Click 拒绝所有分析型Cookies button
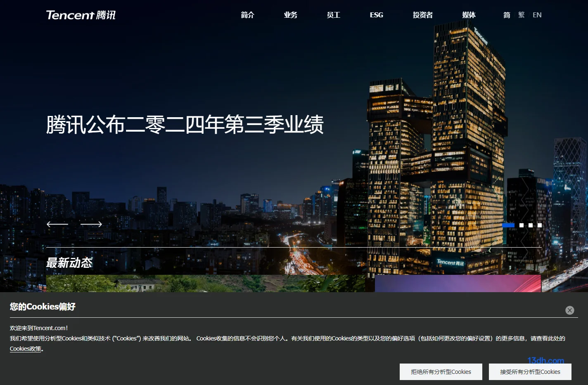 coord(441,372)
